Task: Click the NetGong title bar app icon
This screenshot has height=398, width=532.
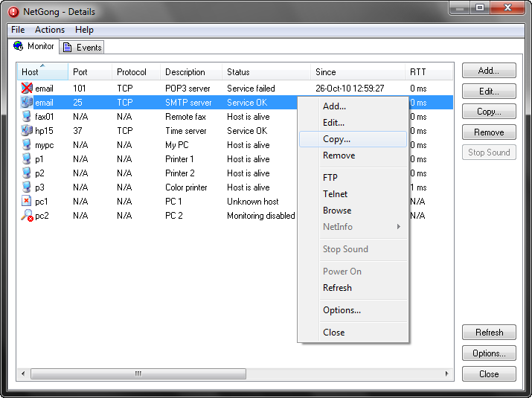Action: click(x=13, y=12)
